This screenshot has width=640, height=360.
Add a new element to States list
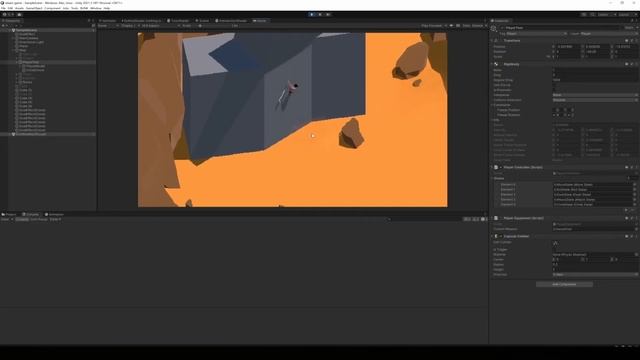pyautogui.click(x=626, y=210)
